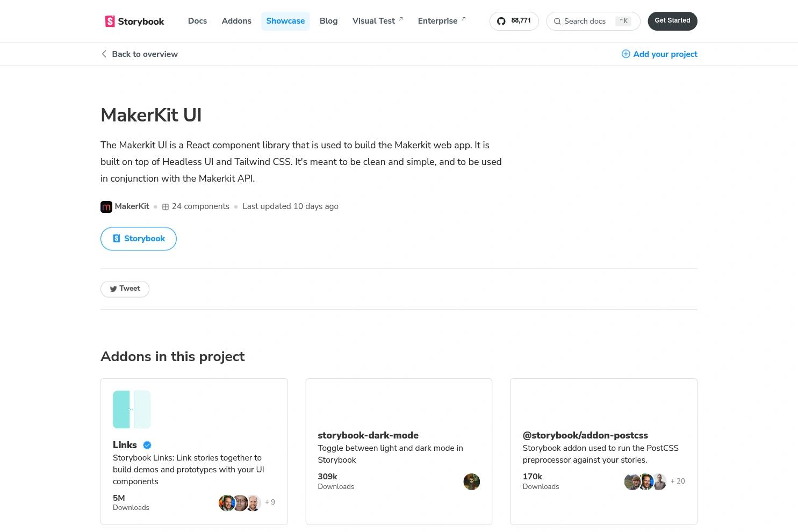Click the storybook-dark-mode contributor avatar
Image resolution: width=798 pixels, height=532 pixels.
point(471,481)
